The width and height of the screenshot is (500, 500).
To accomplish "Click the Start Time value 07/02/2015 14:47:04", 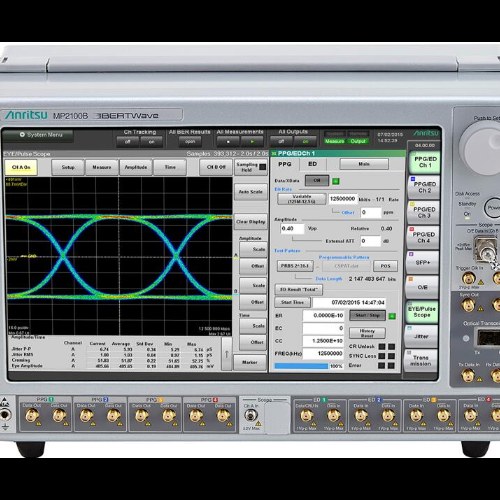I will (349, 303).
